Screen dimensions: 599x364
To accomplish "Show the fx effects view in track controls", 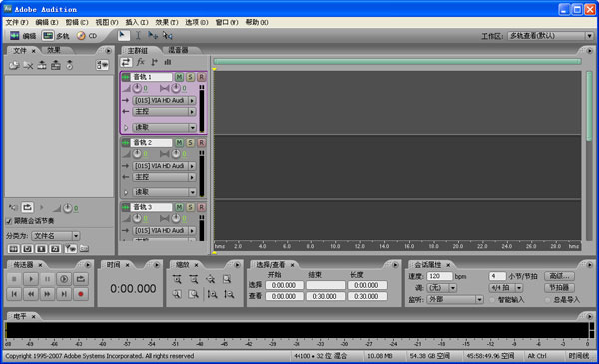I will (x=140, y=62).
